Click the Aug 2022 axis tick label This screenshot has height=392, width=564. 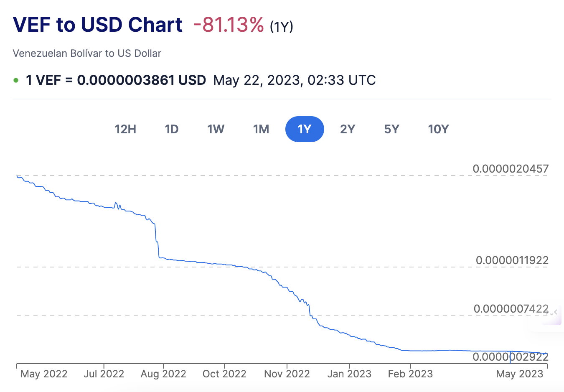click(x=163, y=374)
